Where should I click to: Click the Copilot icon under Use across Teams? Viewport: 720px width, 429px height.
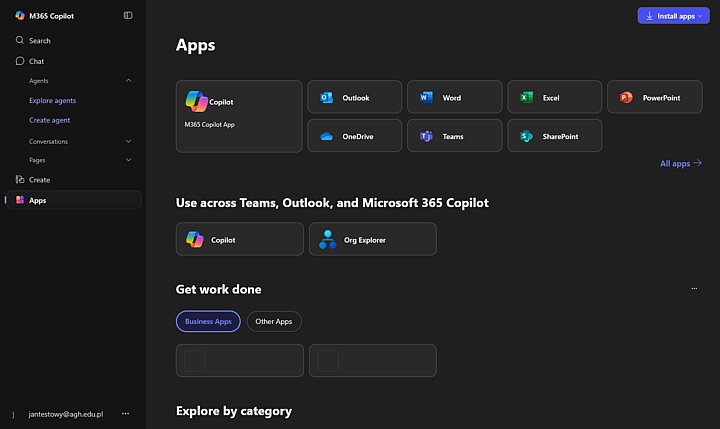point(195,239)
